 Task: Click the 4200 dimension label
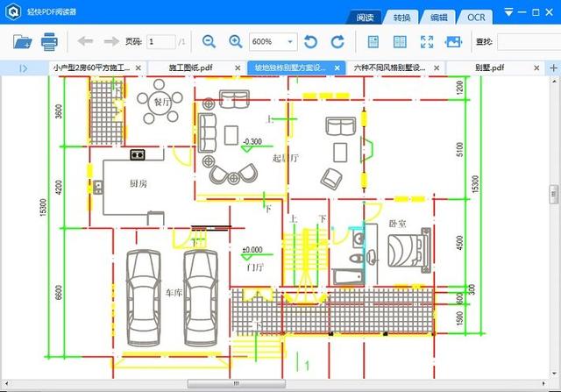point(59,188)
